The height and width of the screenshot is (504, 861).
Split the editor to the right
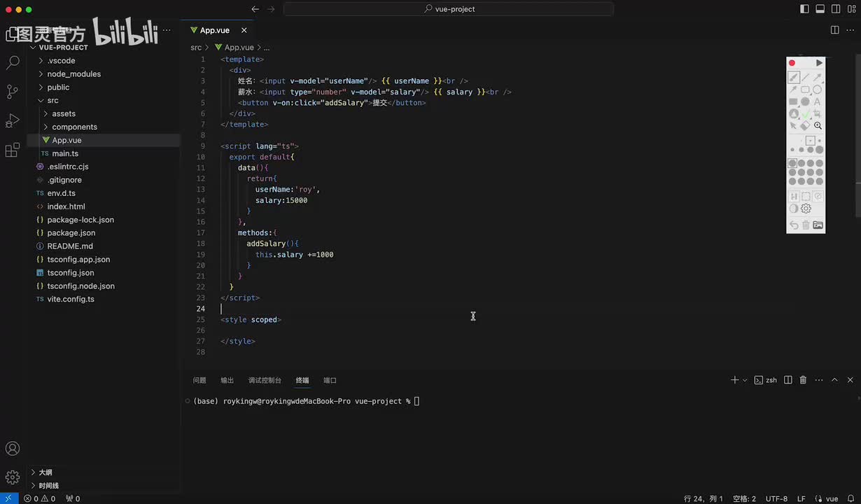(834, 30)
